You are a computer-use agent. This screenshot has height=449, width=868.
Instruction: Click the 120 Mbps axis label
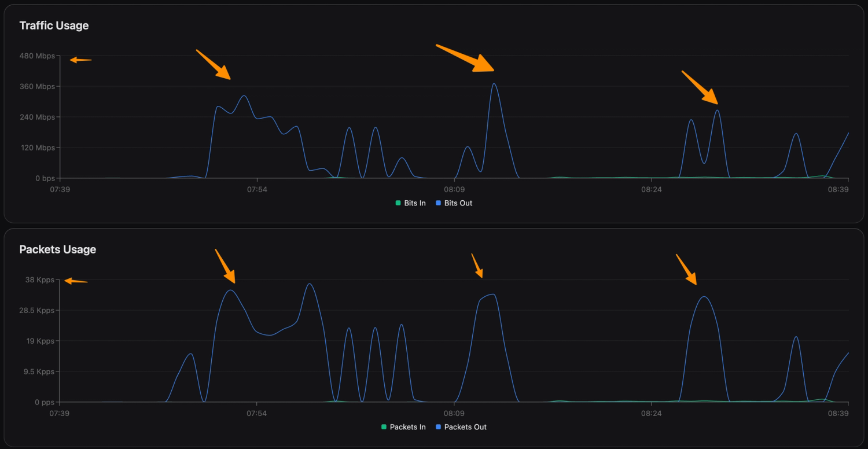(x=37, y=148)
